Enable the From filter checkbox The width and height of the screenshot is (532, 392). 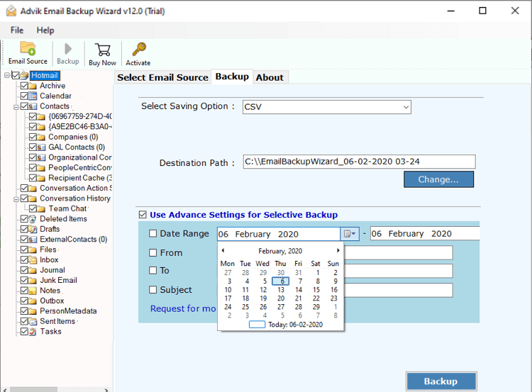pyautogui.click(x=153, y=252)
